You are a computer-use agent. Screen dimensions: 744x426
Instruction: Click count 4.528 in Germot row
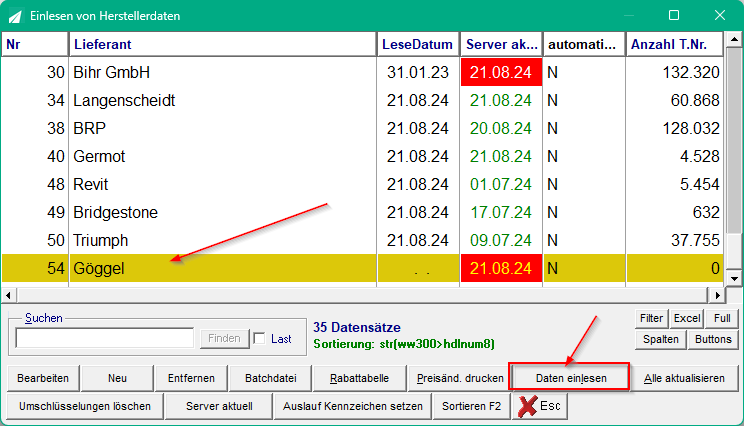pos(675,156)
